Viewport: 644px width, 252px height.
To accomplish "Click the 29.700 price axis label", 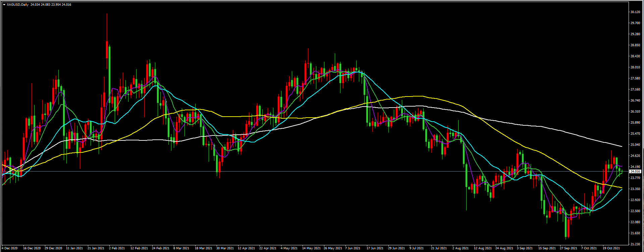I will [x=635, y=23].
